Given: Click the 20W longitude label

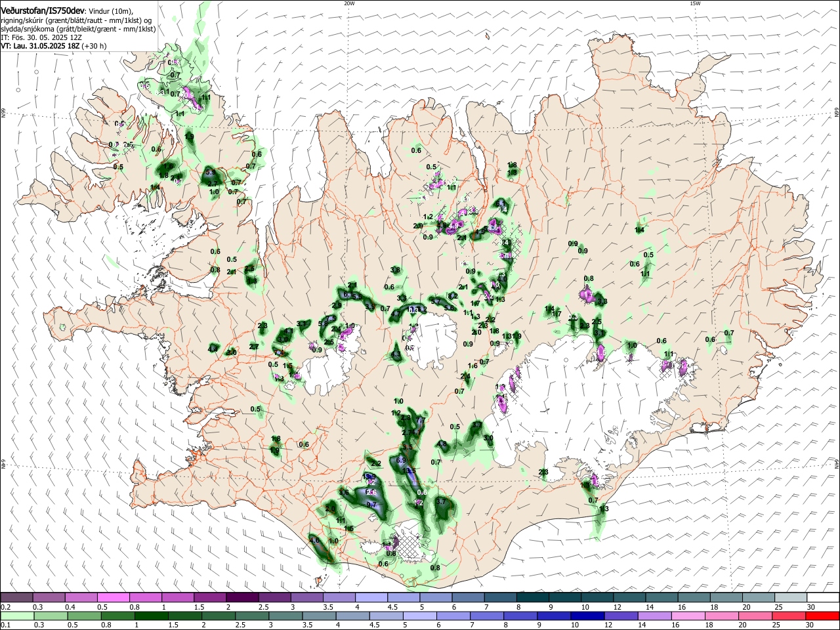Looking at the screenshot, I should pos(349,3).
